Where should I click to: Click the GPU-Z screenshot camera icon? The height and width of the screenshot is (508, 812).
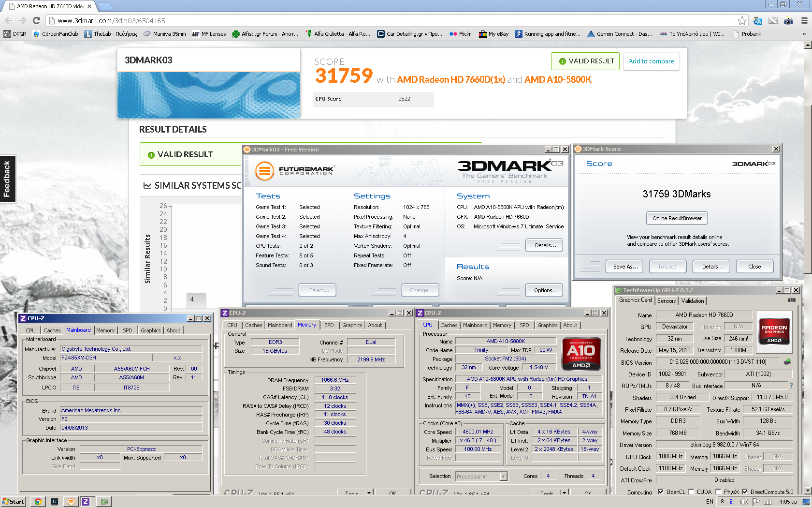click(791, 300)
